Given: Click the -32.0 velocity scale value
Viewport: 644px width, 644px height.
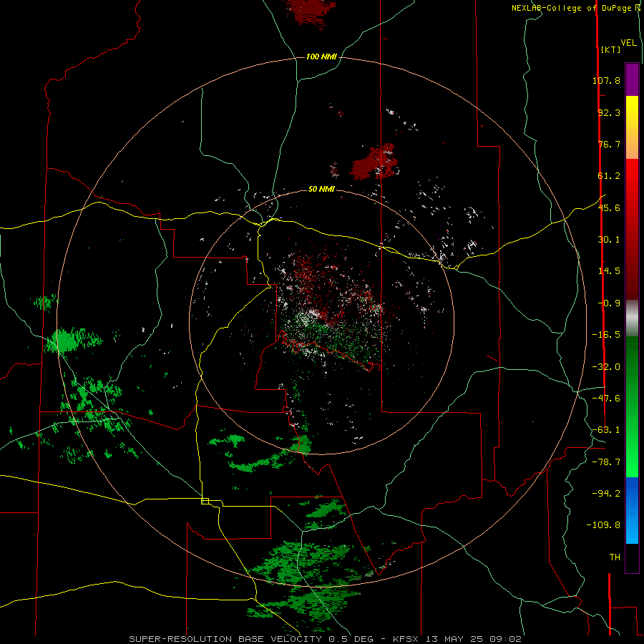Looking at the screenshot, I should [x=606, y=367].
